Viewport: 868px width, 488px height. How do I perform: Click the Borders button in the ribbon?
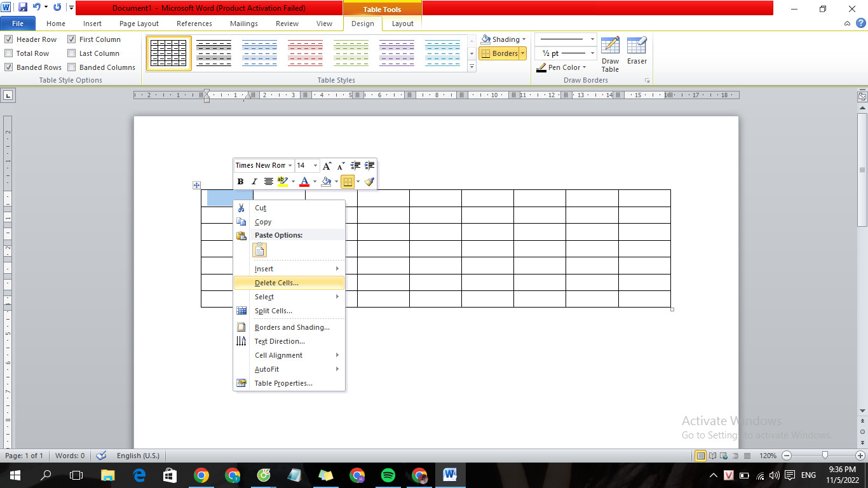499,53
